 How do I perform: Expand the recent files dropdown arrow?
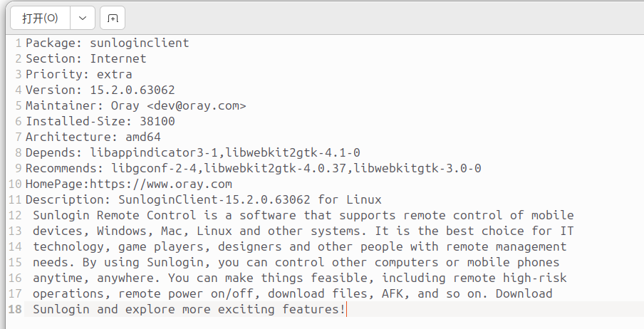tap(83, 18)
